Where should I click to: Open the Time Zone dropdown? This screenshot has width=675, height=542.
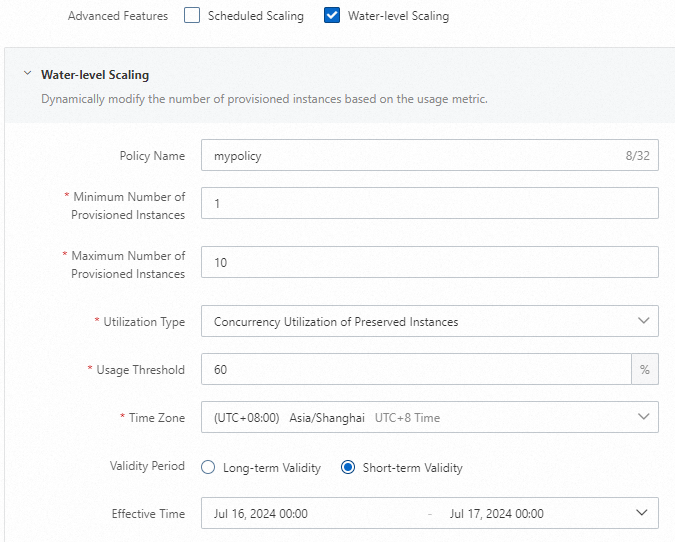click(420, 417)
